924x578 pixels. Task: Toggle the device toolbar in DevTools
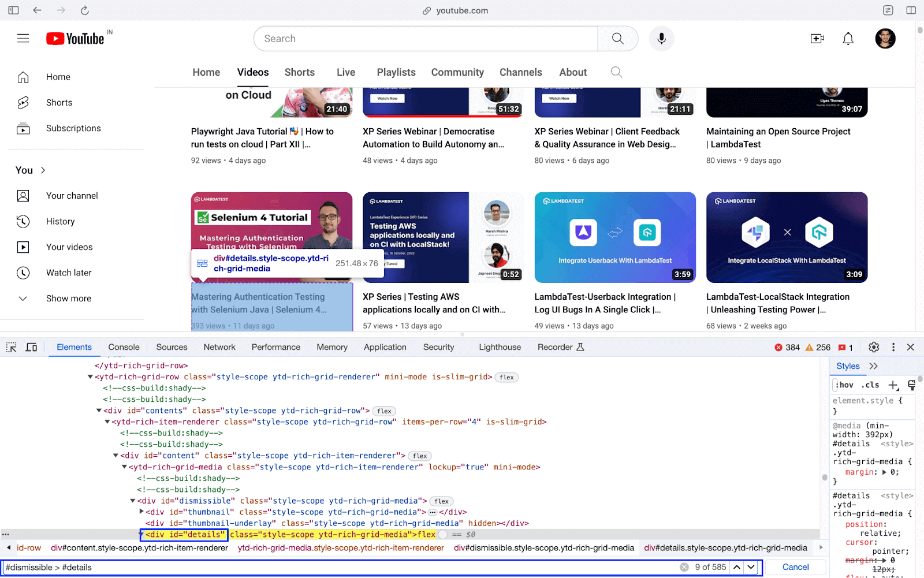32,347
